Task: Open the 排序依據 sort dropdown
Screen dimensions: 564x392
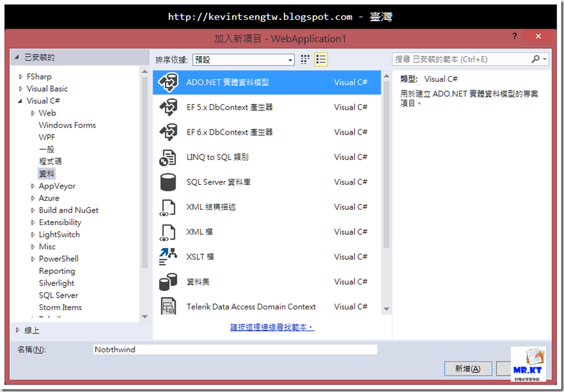Action: [244, 59]
